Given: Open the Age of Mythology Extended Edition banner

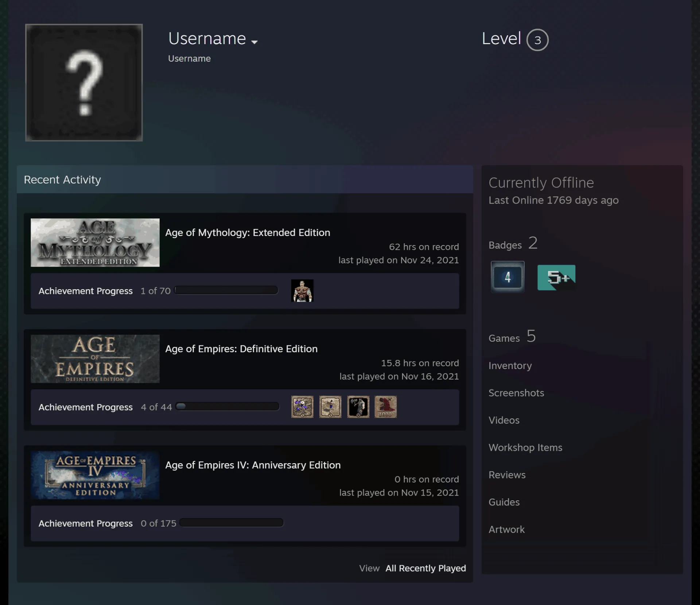Looking at the screenshot, I should point(95,243).
